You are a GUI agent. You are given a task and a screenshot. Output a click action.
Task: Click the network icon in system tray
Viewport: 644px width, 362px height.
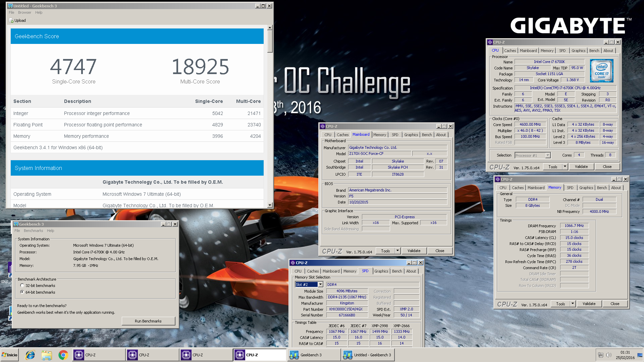click(x=601, y=355)
